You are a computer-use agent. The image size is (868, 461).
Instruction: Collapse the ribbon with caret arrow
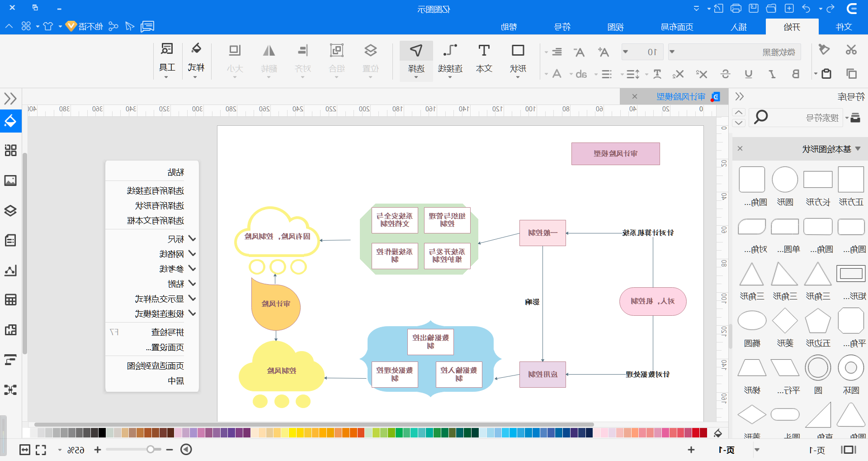click(x=9, y=26)
